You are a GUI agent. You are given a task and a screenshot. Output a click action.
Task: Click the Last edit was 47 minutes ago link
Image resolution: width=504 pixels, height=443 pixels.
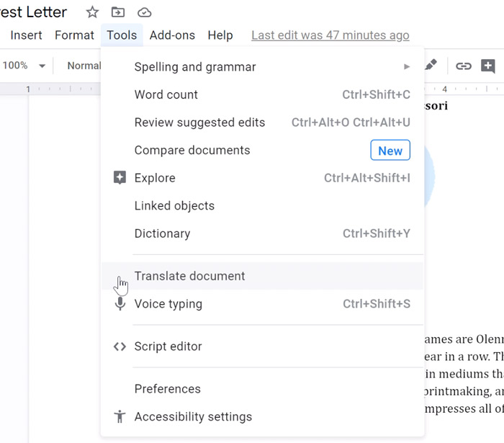click(x=330, y=35)
